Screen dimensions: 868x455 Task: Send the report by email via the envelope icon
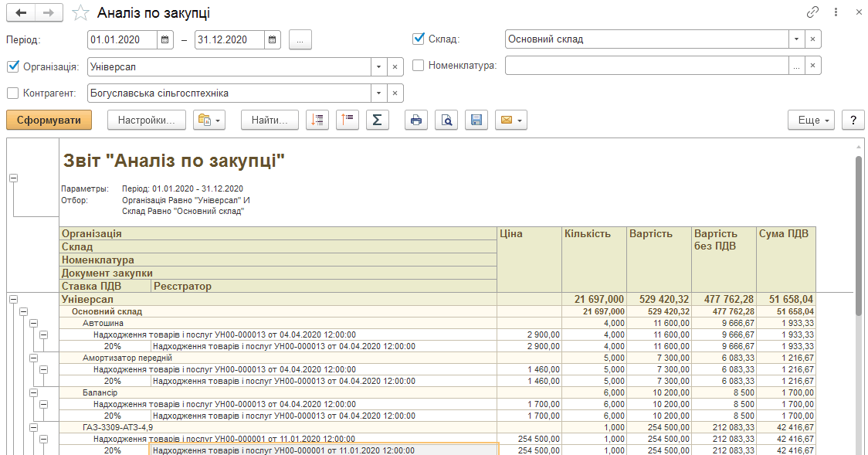511,120
